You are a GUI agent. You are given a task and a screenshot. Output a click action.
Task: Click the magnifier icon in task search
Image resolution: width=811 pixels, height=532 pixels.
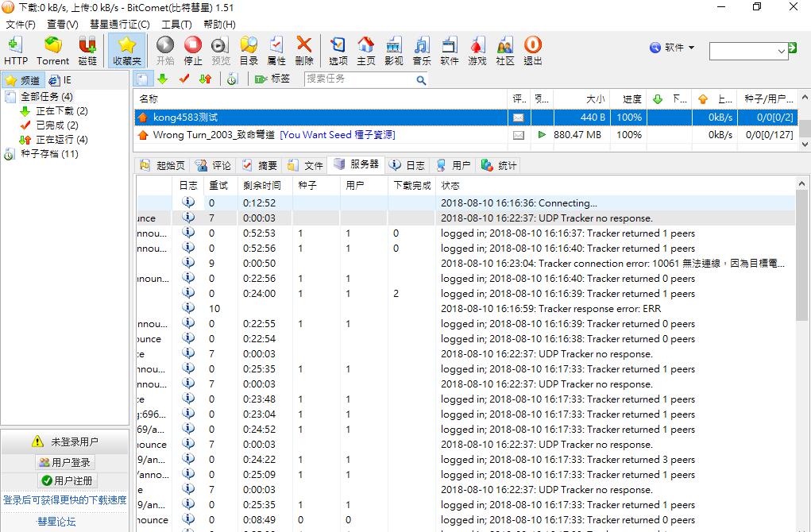pyautogui.click(x=422, y=80)
